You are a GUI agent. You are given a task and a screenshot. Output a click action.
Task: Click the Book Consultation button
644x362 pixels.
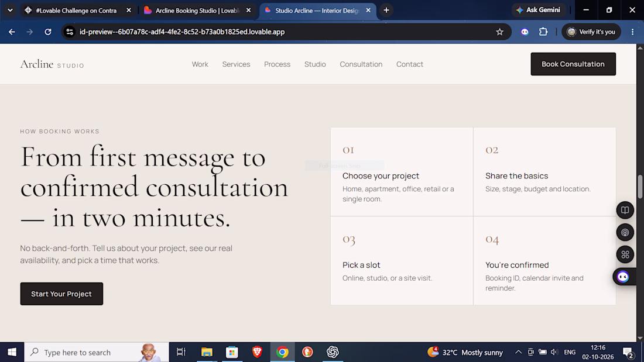pos(573,64)
